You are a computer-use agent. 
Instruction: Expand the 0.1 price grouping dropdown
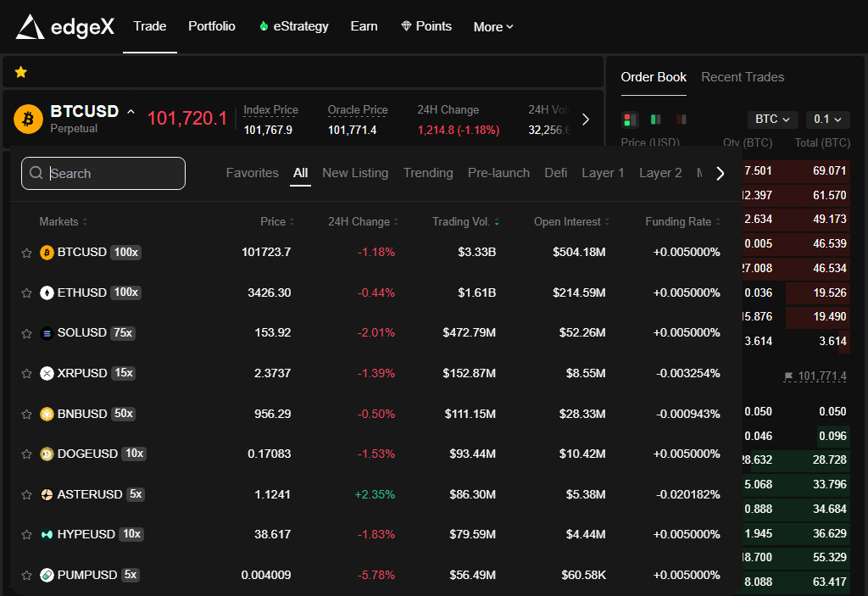coord(827,120)
